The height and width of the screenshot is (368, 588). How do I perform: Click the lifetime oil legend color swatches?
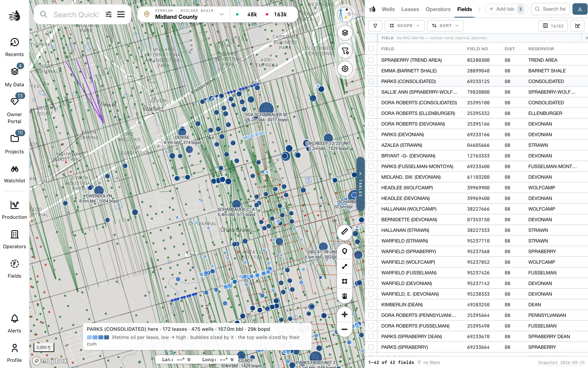98,337
